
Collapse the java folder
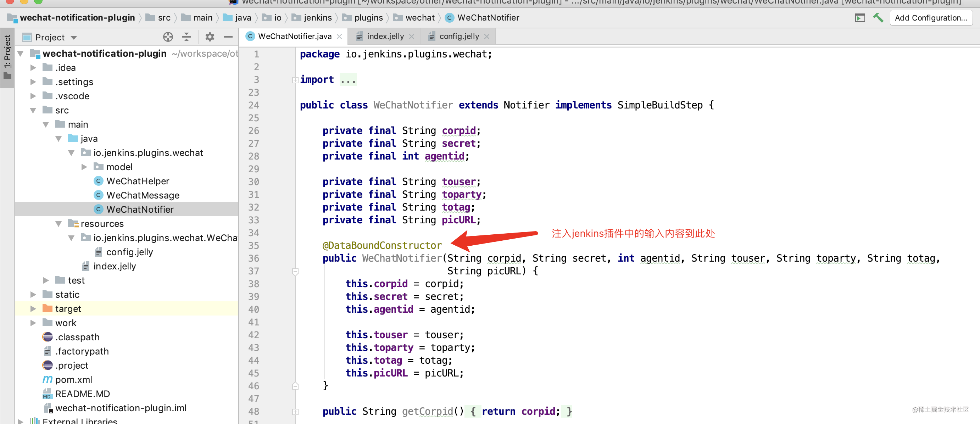[59, 138]
